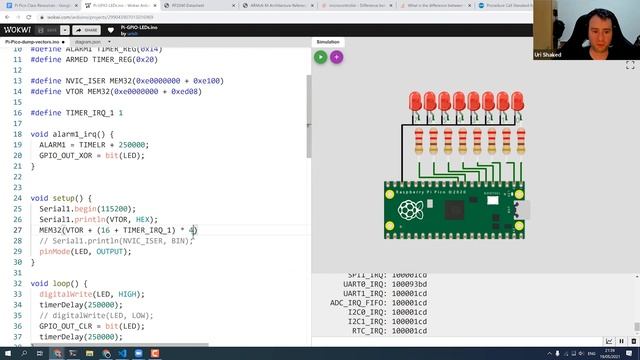The height and width of the screenshot is (360, 640).
Task: Place cursor on line 27 MEM32 statement
Action: pyautogui.click(x=118, y=230)
